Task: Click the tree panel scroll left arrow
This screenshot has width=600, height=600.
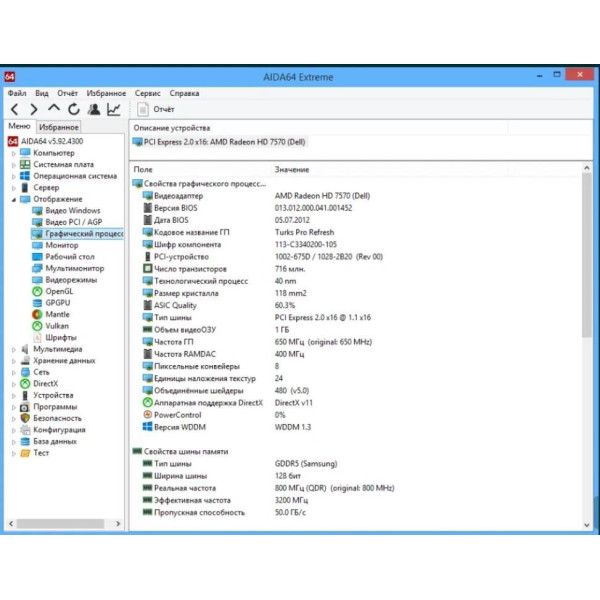Action: pyautogui.click(x=11, y=523)
